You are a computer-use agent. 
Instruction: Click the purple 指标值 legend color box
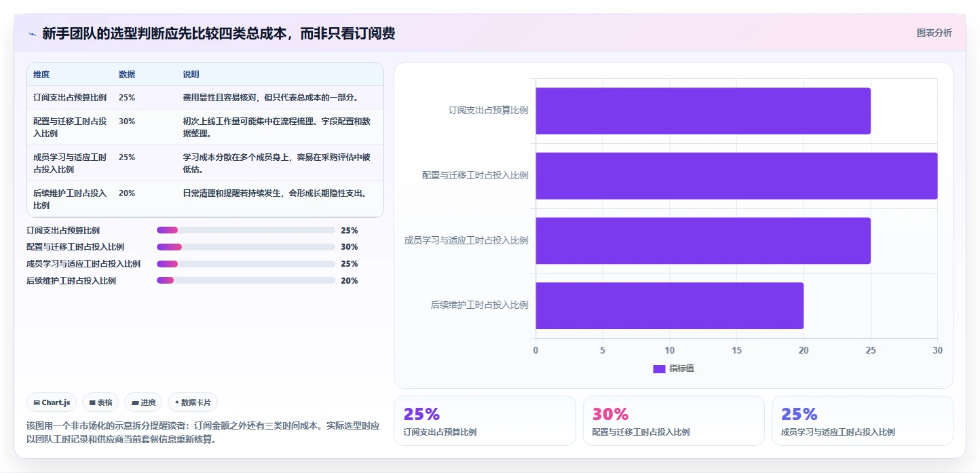[659, 368]
